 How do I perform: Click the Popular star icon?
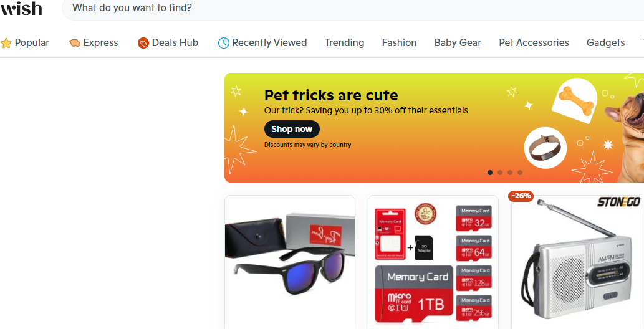(x=6, y=43)
